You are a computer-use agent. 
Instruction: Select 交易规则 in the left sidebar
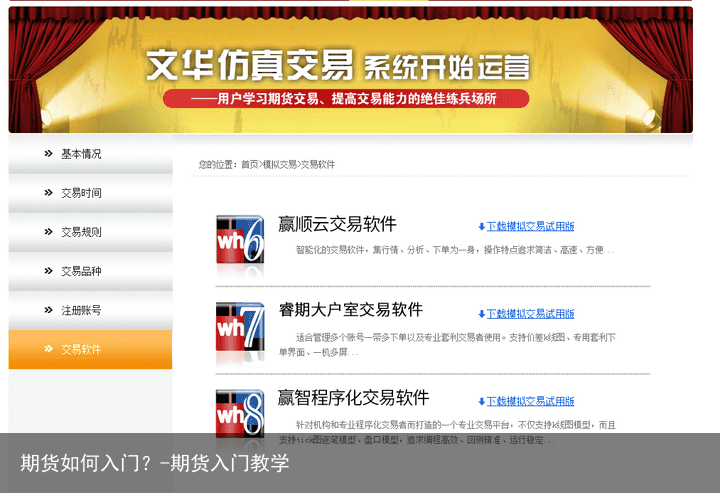(x=81, y=232)
